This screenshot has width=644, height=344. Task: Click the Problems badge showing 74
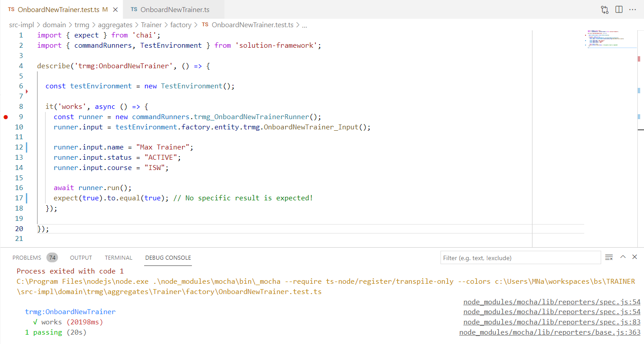(52, 257)
